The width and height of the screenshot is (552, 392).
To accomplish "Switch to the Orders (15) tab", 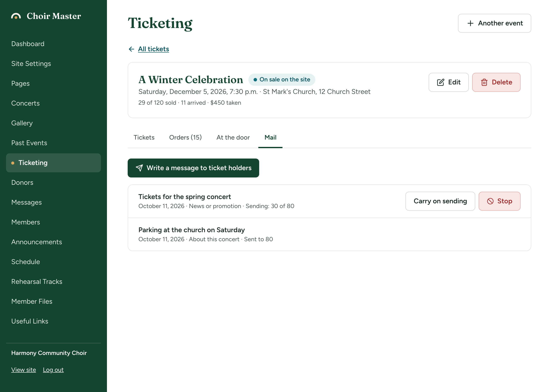I will [x=185, y=138].
